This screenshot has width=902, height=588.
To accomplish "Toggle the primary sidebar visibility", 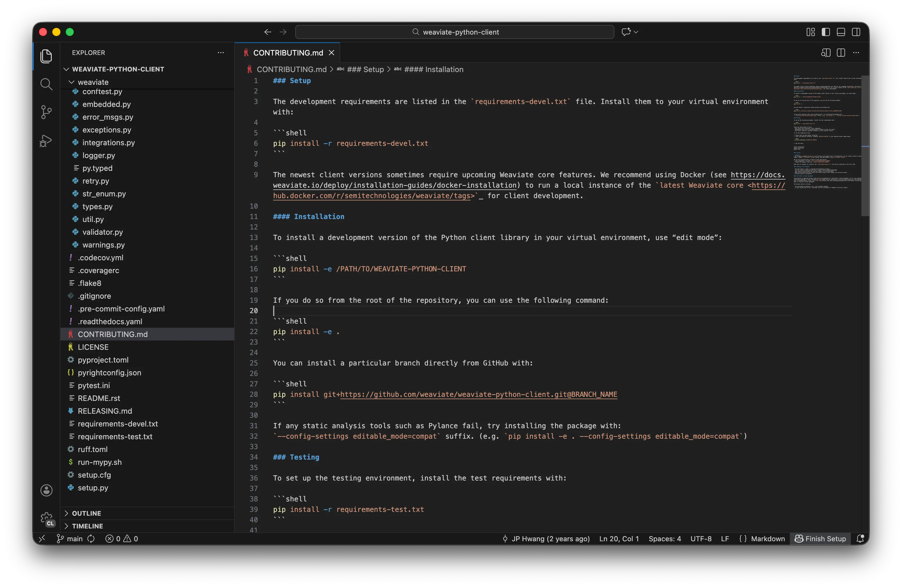I will (826, 32).
